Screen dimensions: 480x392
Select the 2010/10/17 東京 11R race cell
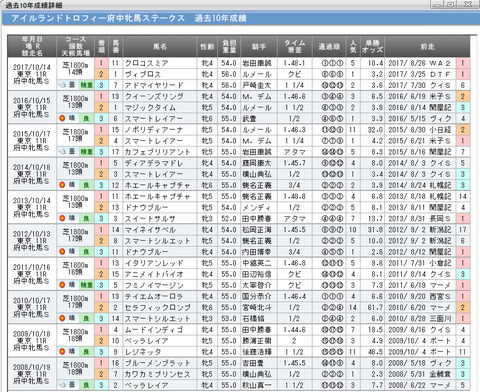coord(32,307)
